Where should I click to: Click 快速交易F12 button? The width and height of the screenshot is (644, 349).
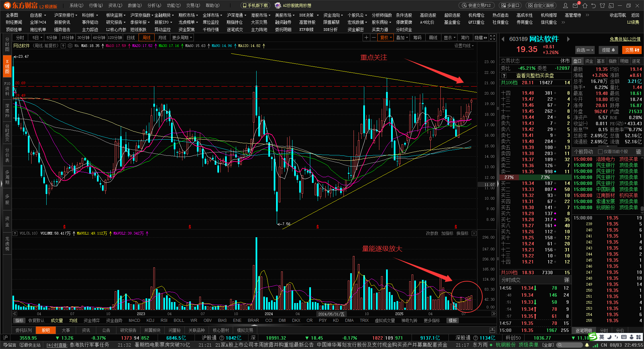coord(476,5)
